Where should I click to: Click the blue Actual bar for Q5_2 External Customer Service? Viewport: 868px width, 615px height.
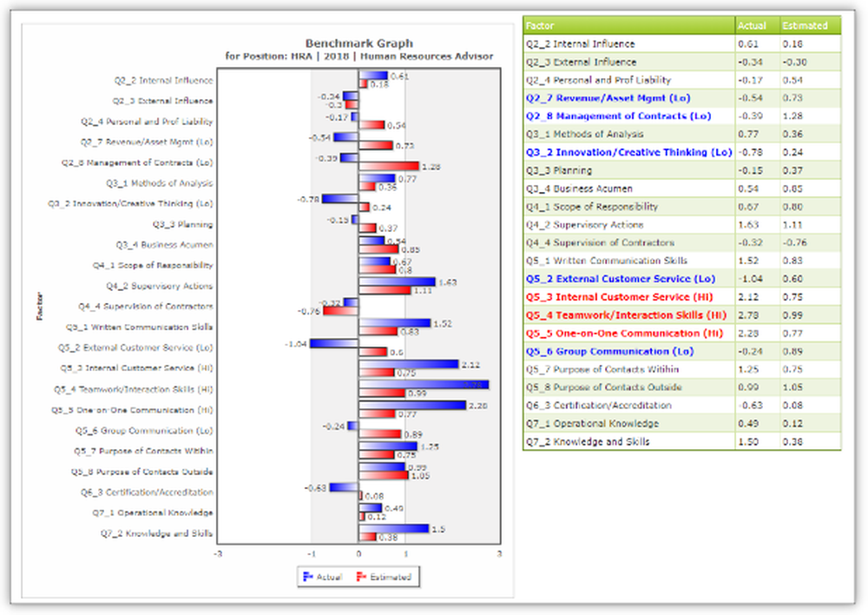(x=334, y=343)
